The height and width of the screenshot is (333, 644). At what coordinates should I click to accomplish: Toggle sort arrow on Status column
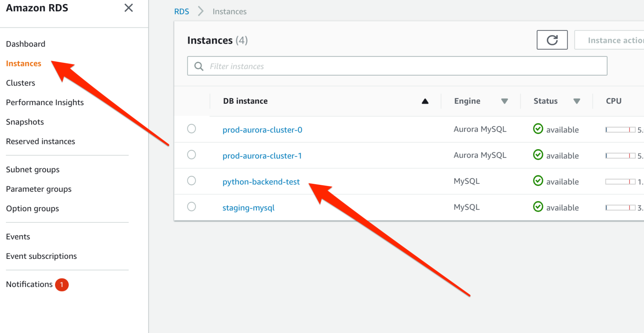point(577,101)
